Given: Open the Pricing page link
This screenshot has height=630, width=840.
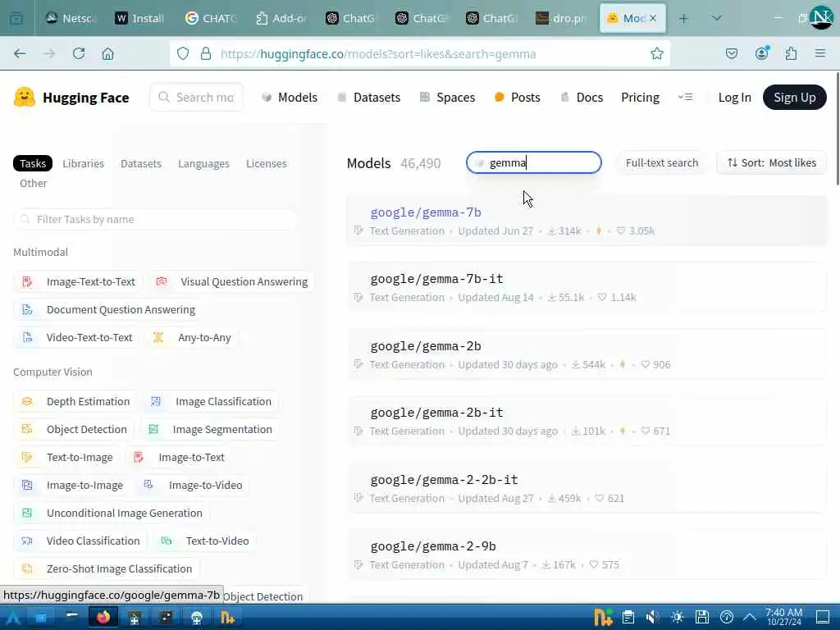Looking at the screenshot, I should pos(640,98).
